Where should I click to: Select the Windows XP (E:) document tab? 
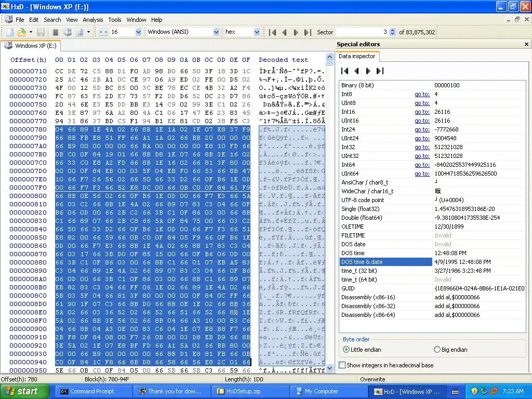[31, 46]
